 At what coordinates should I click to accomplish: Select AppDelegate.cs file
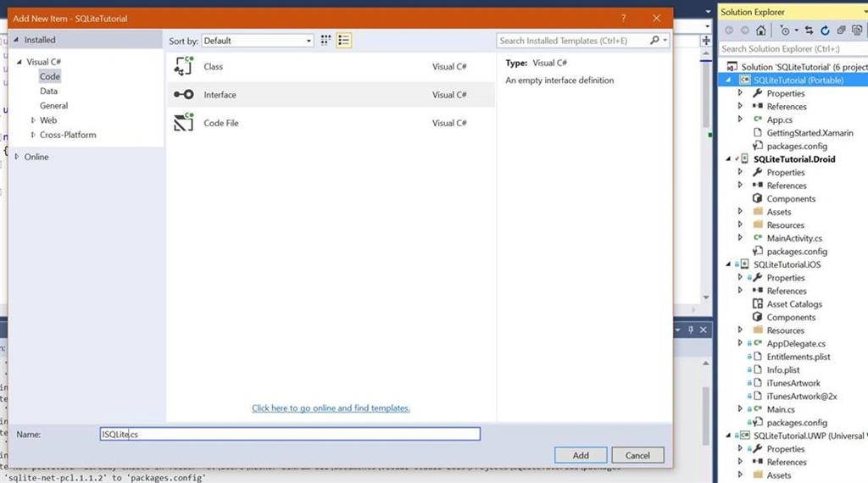click(x=796, y=343)
